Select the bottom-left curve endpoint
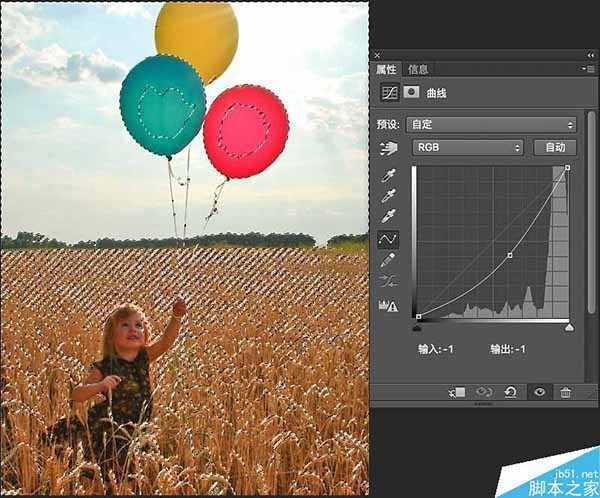This screenshot has height=498, width=600. (419, 316)
